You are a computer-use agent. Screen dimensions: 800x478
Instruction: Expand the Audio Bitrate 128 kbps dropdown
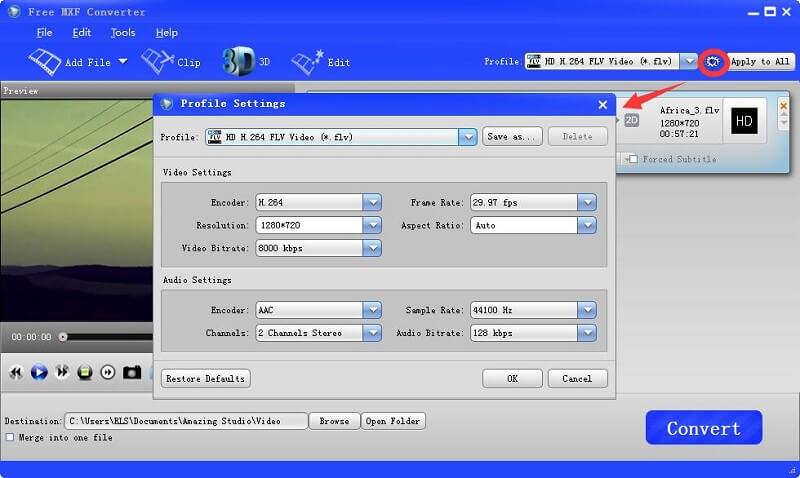pos(587,333)
